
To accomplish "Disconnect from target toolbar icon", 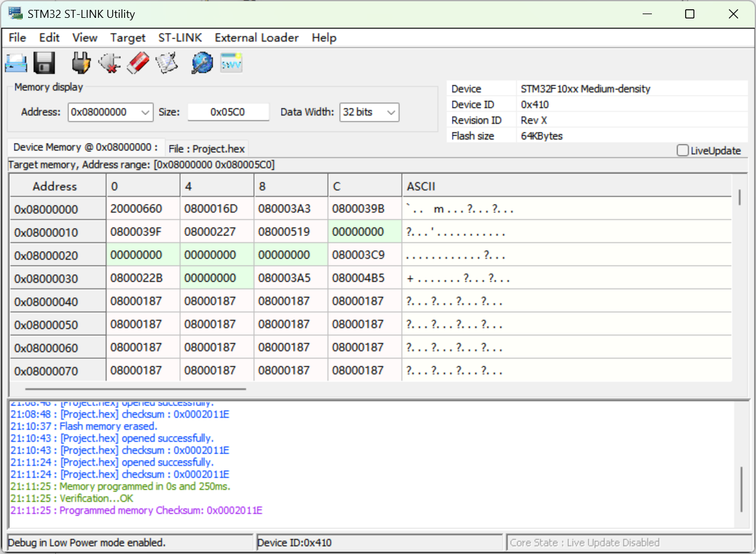I will [x=109, y=63].
